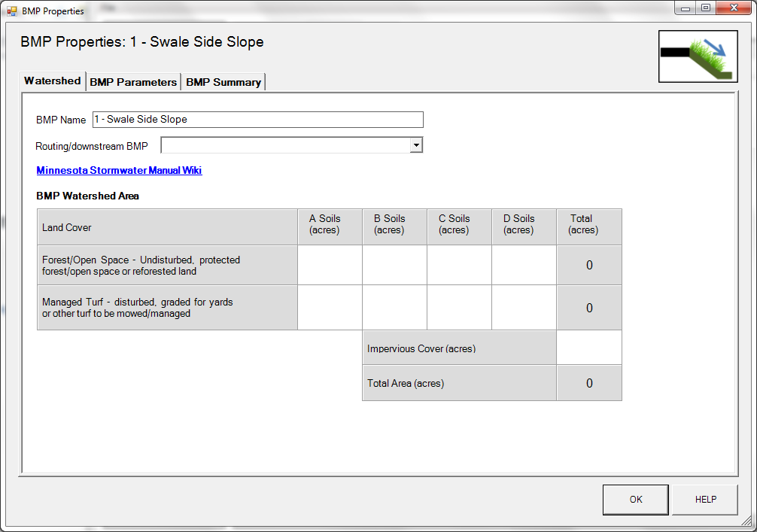This screenshot has height=532, width=757.
Task: Select the Watershed tab
Action: tap(53, 81)
